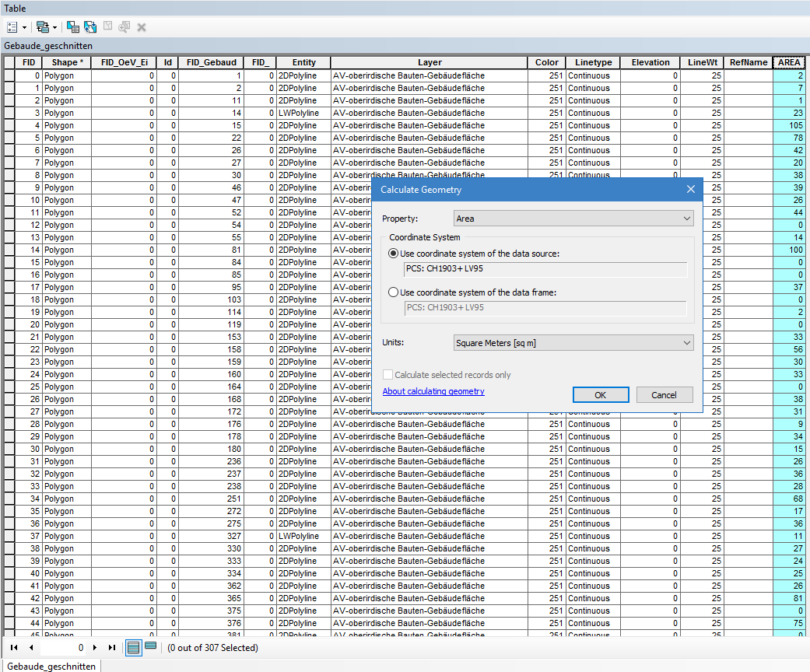Open the Units dropdown Square Meters
Screen dimensions: 810x672
click(573, 343)
